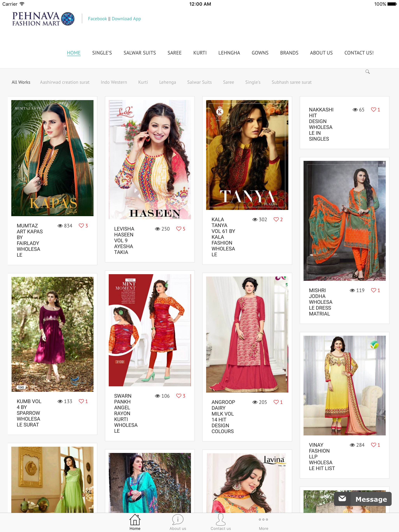Select Subhash saree surat filter
The image size is (399, 532).
coord(291,82)
